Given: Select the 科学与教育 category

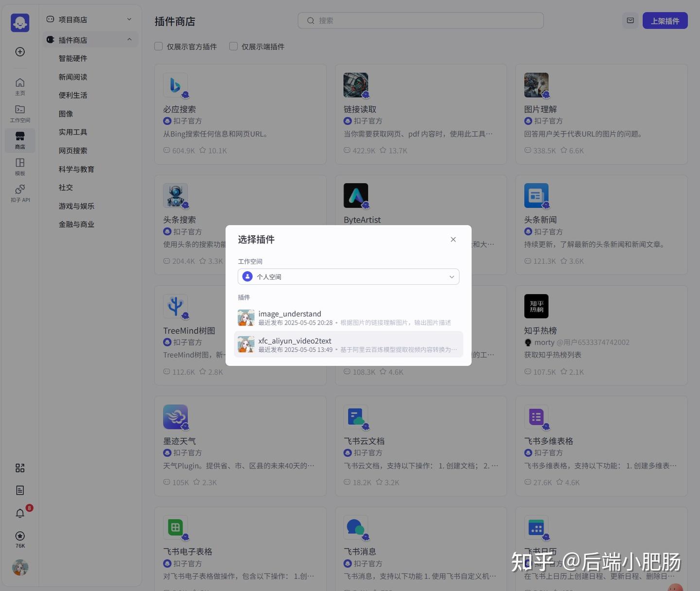Looking at the screenshot, I should coord(76,169).
